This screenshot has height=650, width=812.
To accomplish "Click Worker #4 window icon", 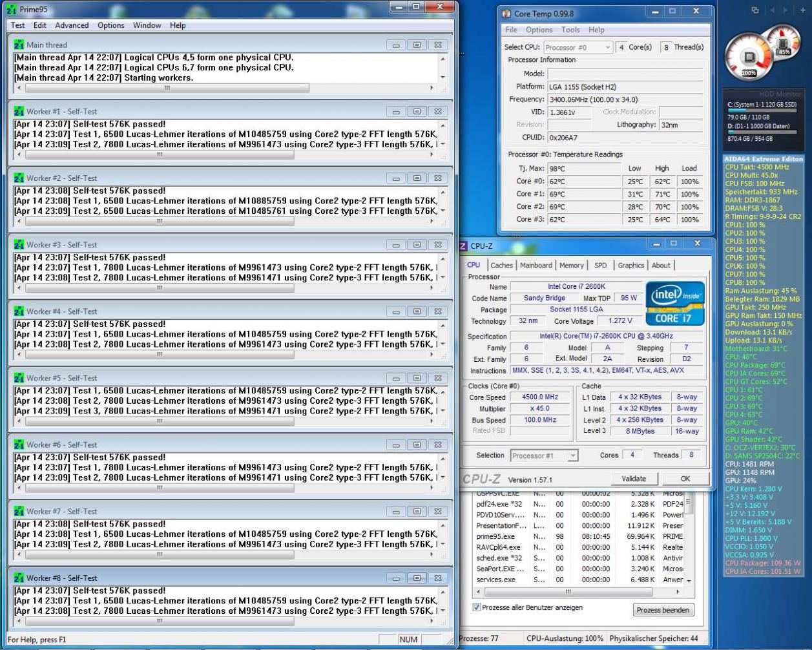I will (19, 311).
